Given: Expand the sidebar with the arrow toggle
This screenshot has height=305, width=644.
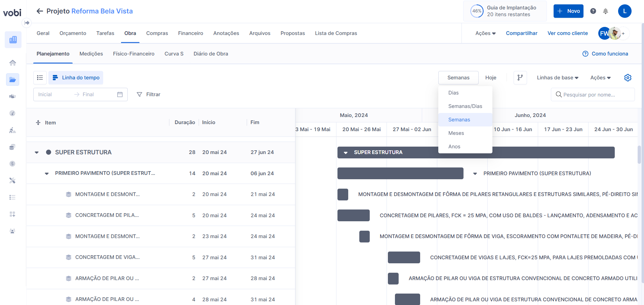Looking at the screenshot, I should [x=27, y=23].
